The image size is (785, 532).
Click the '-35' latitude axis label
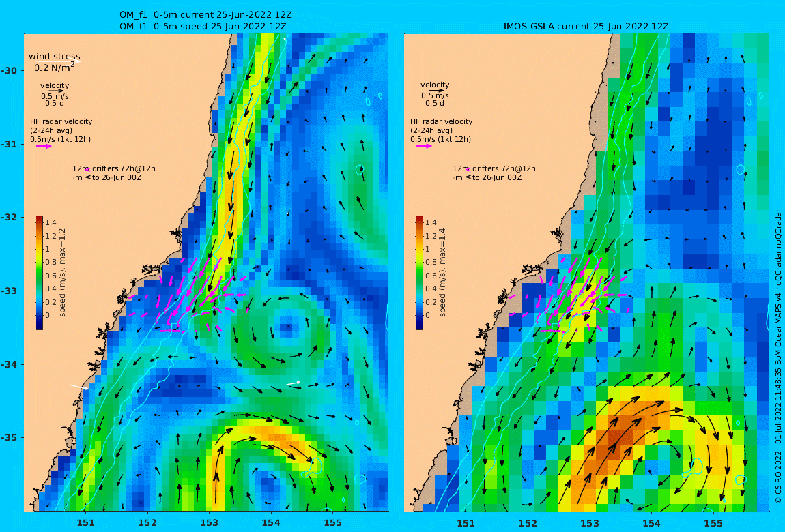coord(9,437)
